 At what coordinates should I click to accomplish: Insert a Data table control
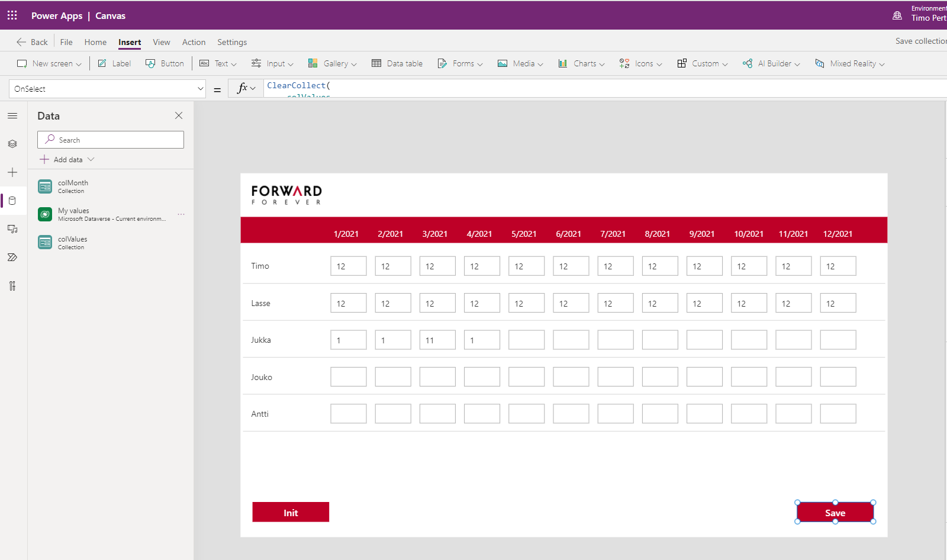pos(397,63)
